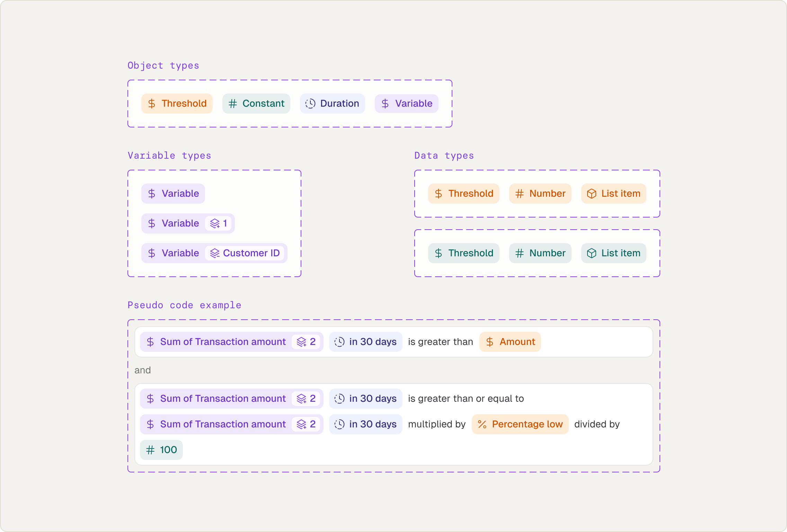Click the percent icon in the Percentage low chip
Viewport: 787px width, 532px height.
pos(482,424)
